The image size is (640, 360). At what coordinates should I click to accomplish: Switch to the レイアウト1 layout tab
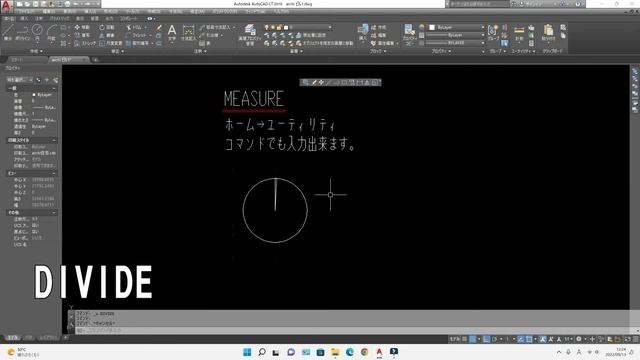[49, 338]
